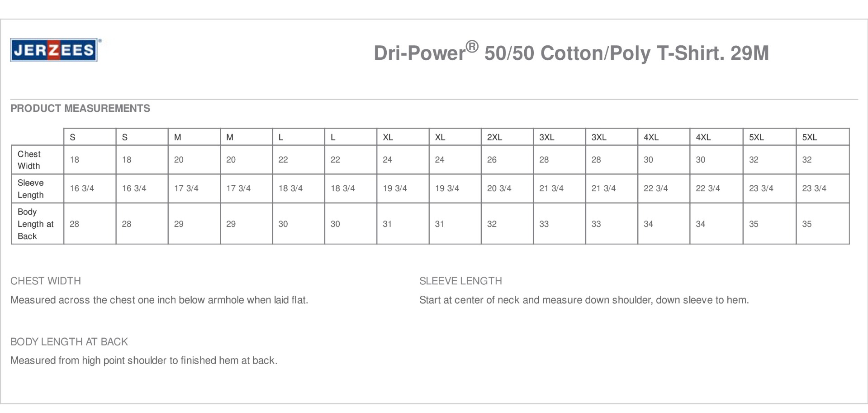
Task: Click the 'Measured across the chest' description text
Action: tap(159, 300)
